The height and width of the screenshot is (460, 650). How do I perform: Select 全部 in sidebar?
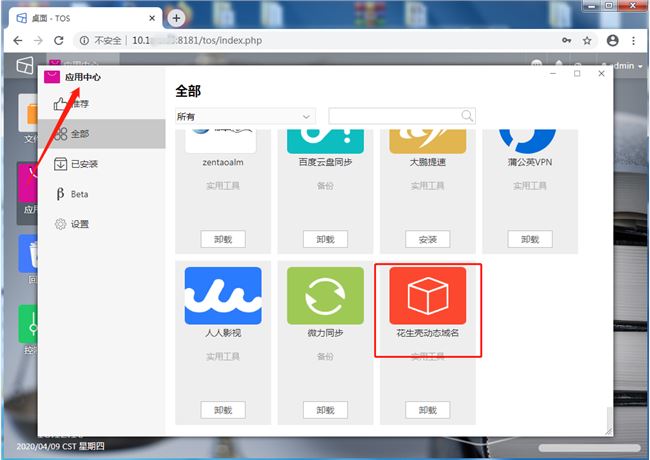[x=102, y=133]
